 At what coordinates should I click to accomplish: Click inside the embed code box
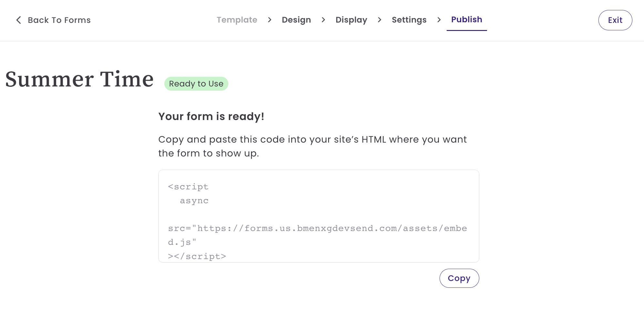click(319, 216)
